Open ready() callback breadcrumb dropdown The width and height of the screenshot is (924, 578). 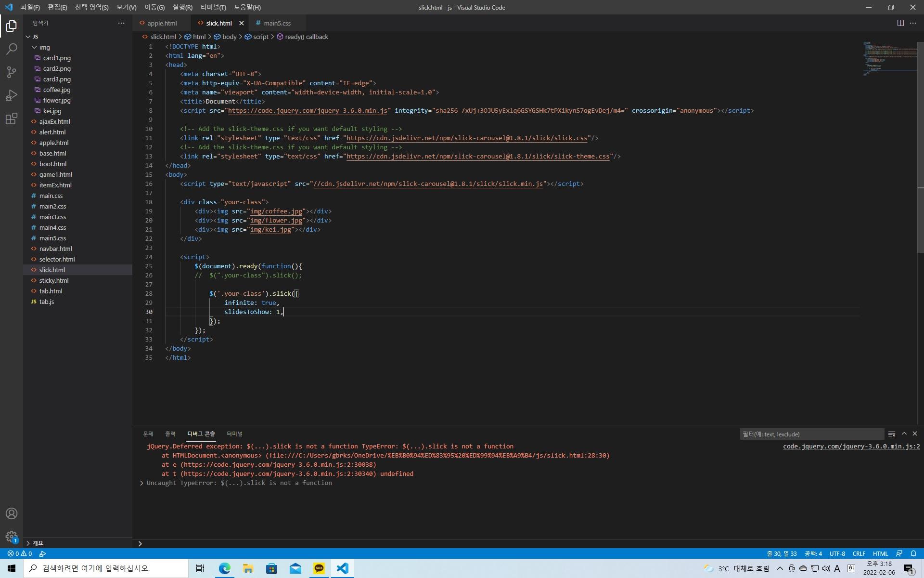tap(303, 37)
